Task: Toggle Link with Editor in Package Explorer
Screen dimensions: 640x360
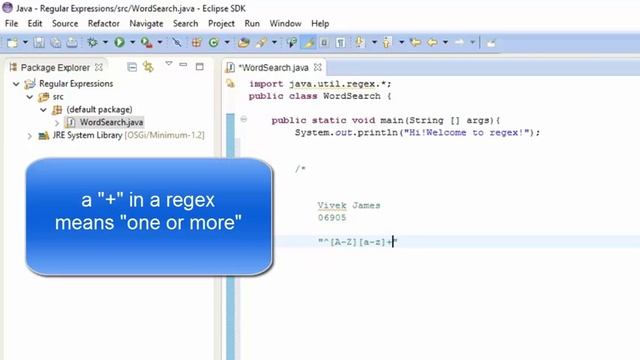Action: (x=148, y=67)
